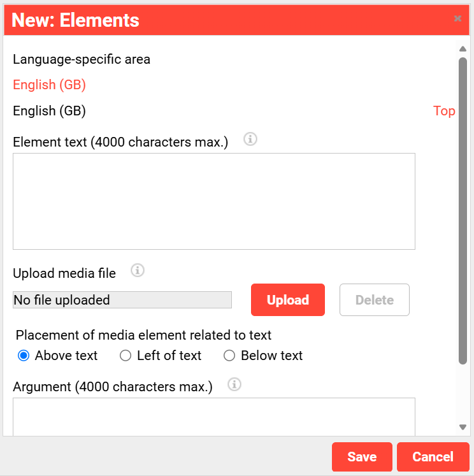474x476 pixels.
Task: Open info icon beside Element text label
Action: pos(250,140)
